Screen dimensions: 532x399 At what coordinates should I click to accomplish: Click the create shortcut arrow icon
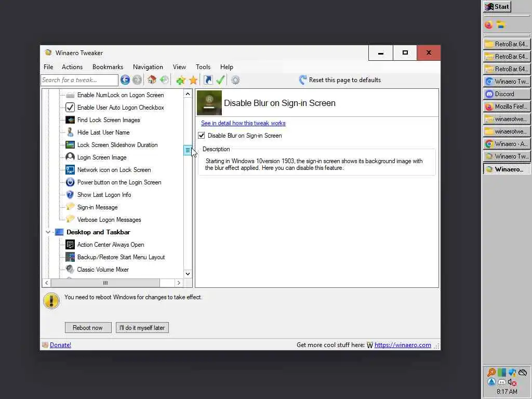coord(208,80)
